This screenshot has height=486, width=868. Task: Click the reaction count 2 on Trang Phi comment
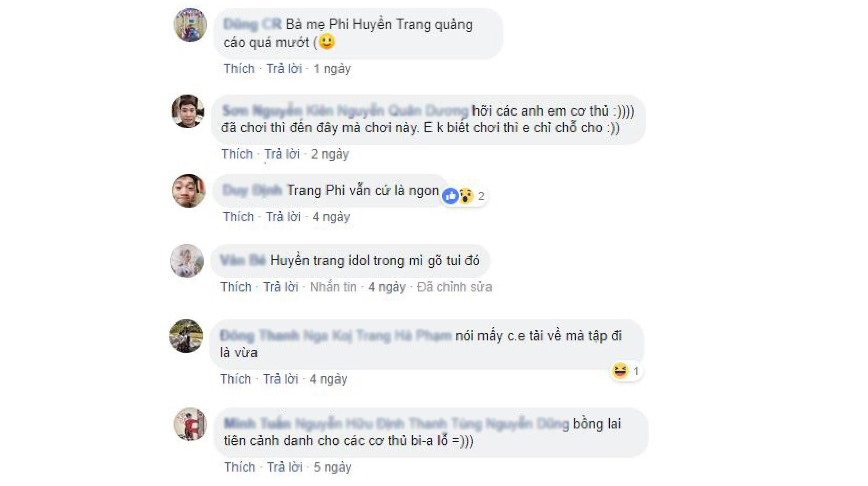(481, 196)
